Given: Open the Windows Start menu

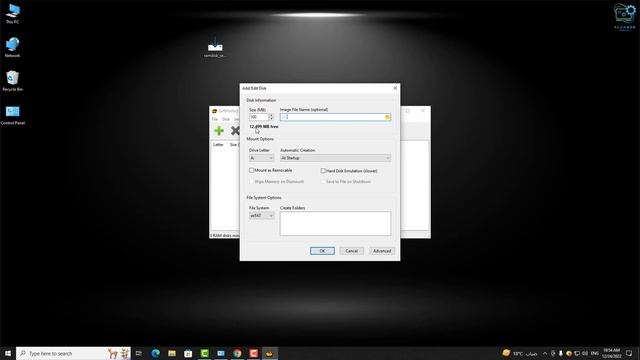Looking at the screenshot, I should click(x=8, y=353).
